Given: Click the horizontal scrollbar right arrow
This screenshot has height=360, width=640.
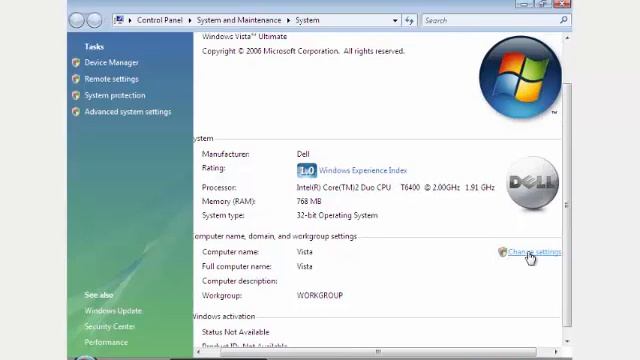Looking at the screenshot, I should click(x=556, y=351).
